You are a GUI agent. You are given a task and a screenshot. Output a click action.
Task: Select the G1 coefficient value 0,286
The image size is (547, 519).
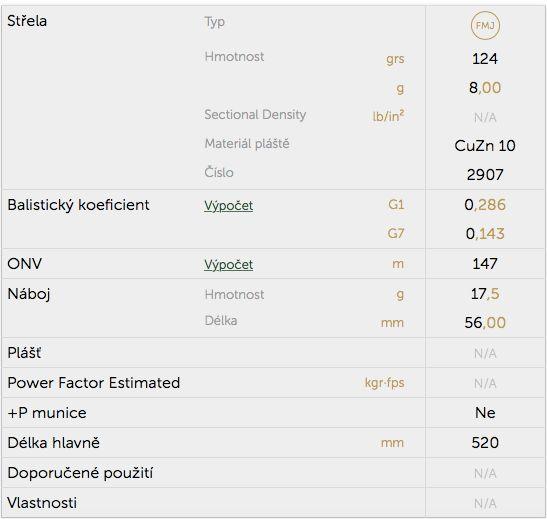485,204
